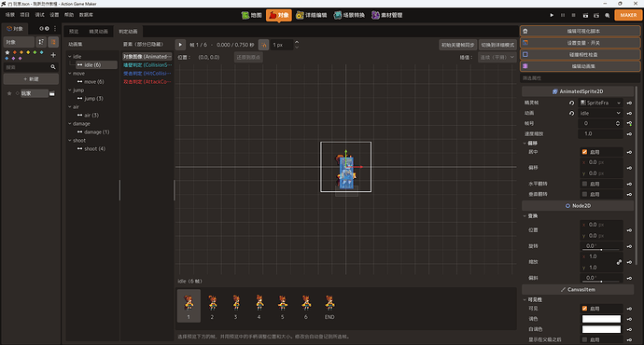The image size is (644, 345).
Task: Open the object panel three-dot menu
Action: pos(55,29)
